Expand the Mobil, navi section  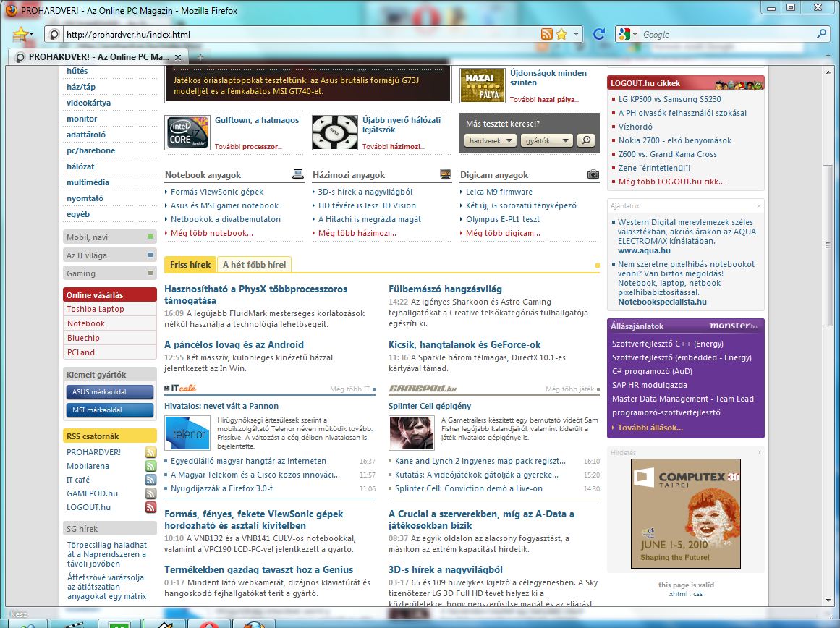coord(110,237)
